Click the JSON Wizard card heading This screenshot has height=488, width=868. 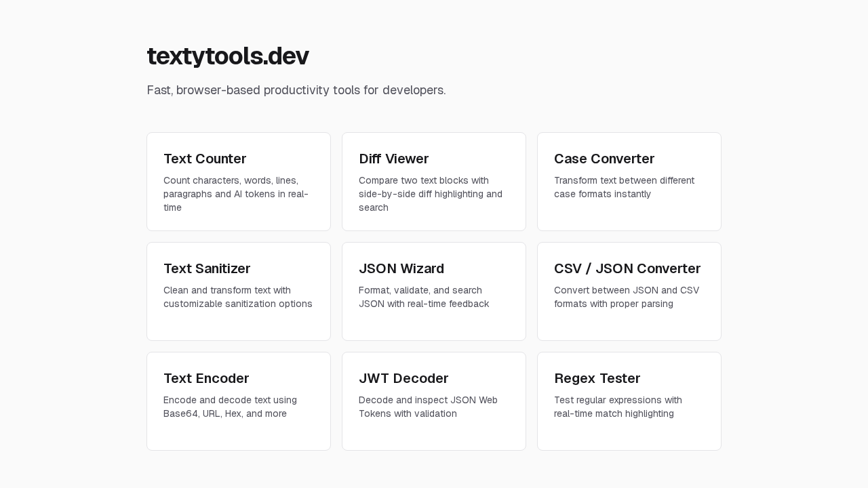point(401,268)
